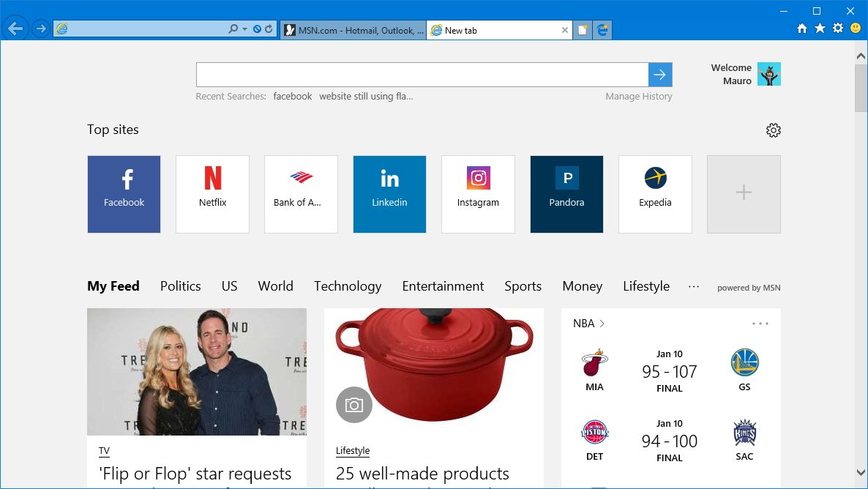Click the Golden State Warriors logo
The width and height of the screenshot is (868, 489).
pyautogui.click(x=744, y=363)
